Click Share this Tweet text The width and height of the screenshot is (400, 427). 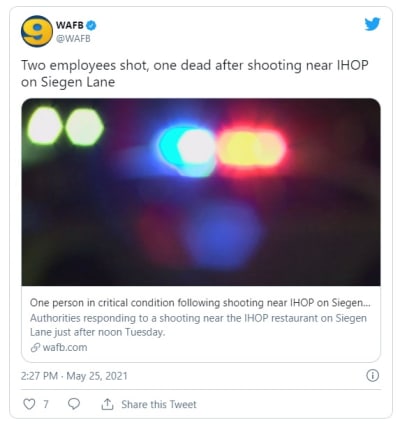[159, 404]
